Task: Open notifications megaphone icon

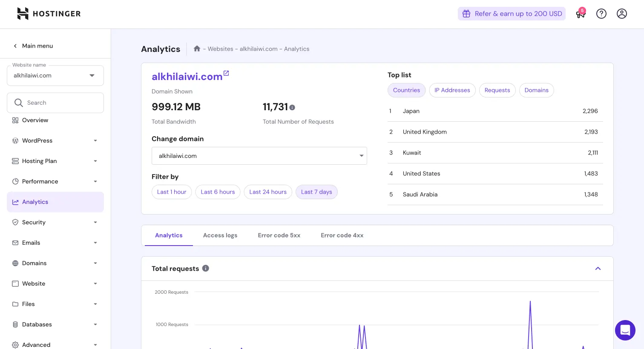Action: point(581,14)
